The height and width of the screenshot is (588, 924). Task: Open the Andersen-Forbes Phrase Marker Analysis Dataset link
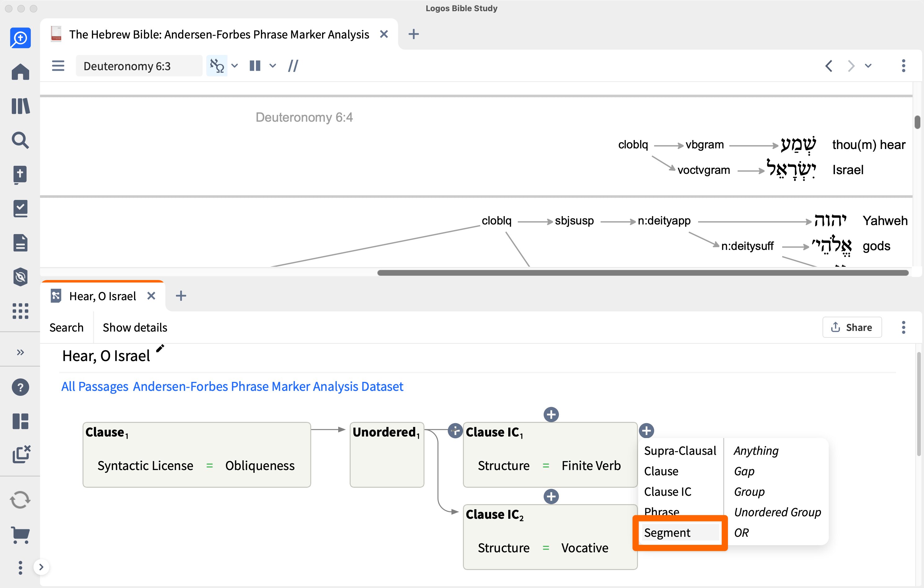click(x=268, y=387)
